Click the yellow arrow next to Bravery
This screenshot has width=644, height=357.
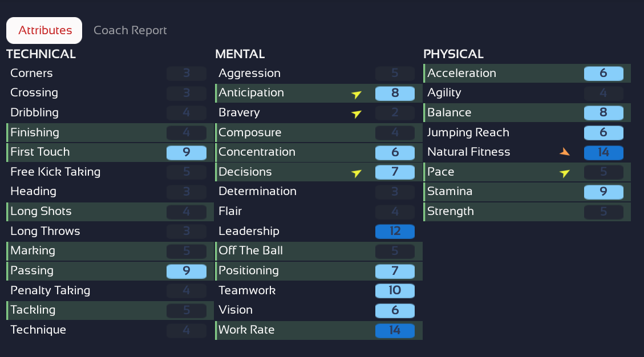[x=357, y=113]
